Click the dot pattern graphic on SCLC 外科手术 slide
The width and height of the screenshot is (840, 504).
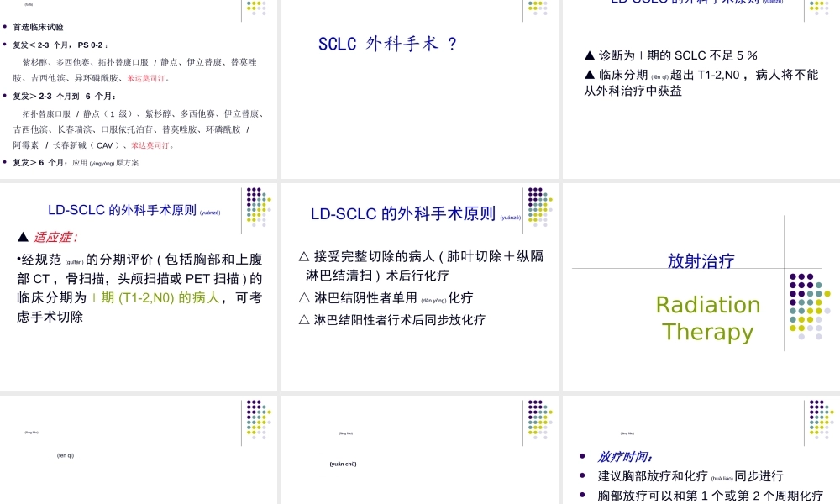tap(538, 11)
